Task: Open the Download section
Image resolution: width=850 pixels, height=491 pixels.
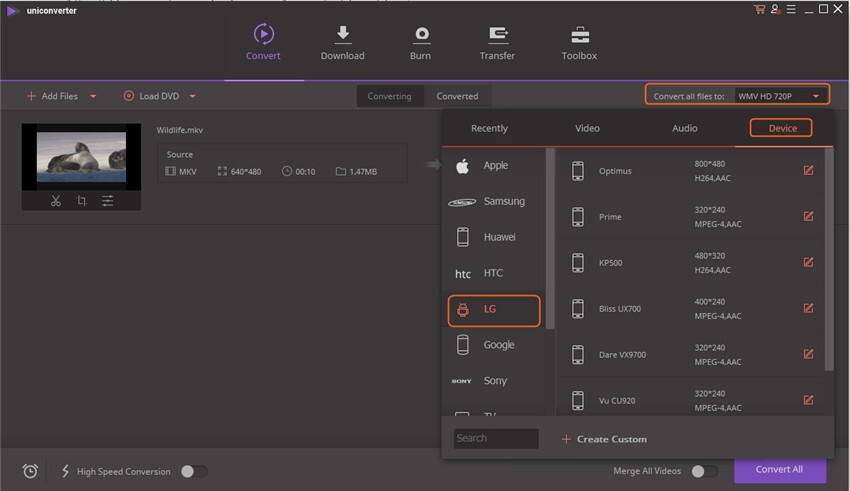Action: 342,43
